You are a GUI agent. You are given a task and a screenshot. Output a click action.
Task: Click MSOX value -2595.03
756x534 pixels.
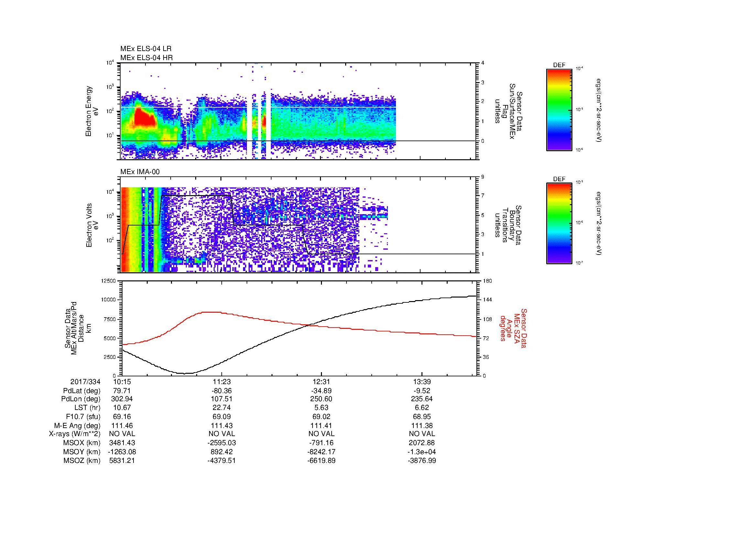tap(222, 443)
